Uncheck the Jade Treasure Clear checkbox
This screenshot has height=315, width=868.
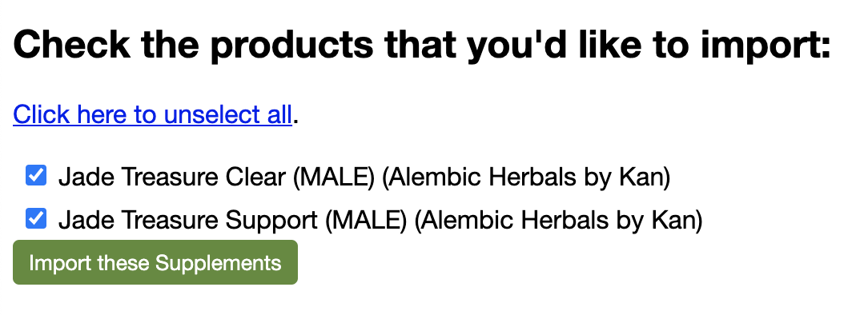36,176
